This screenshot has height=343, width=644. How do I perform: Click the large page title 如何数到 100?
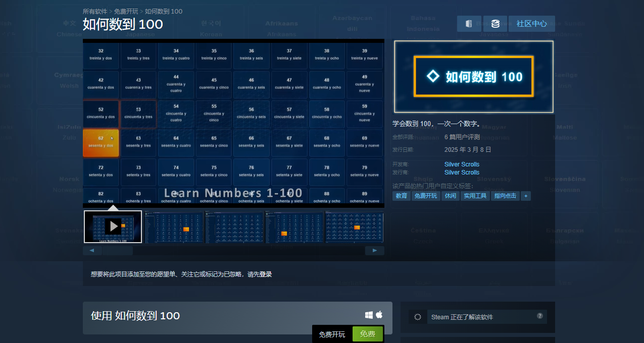pyautogui.click(x=123, y=24)
